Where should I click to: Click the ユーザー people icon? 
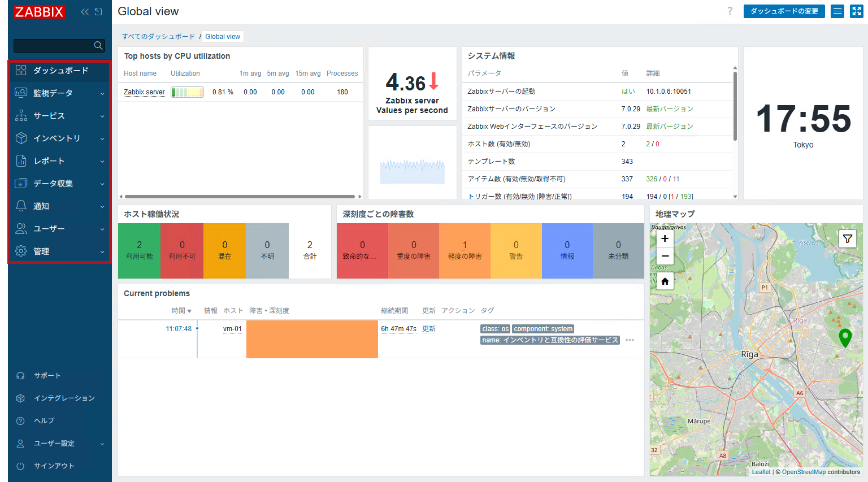pos(21,228)
